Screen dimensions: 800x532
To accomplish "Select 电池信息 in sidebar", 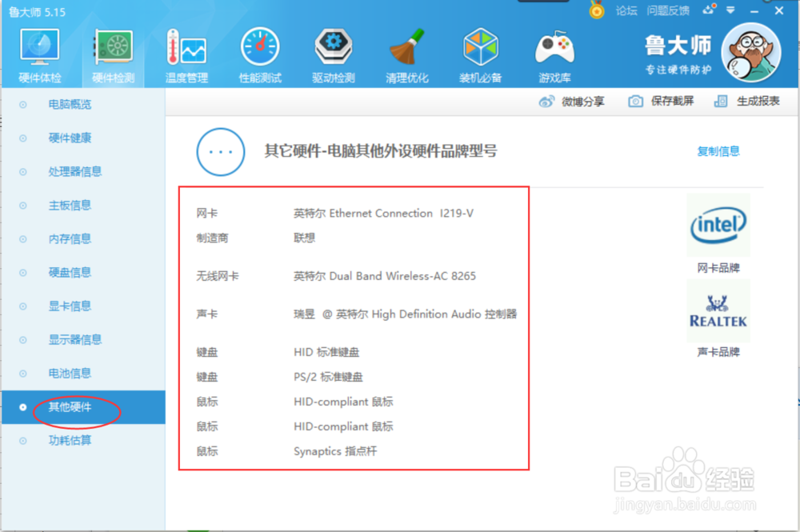I will pyautogui.click(x=70, y=374).
